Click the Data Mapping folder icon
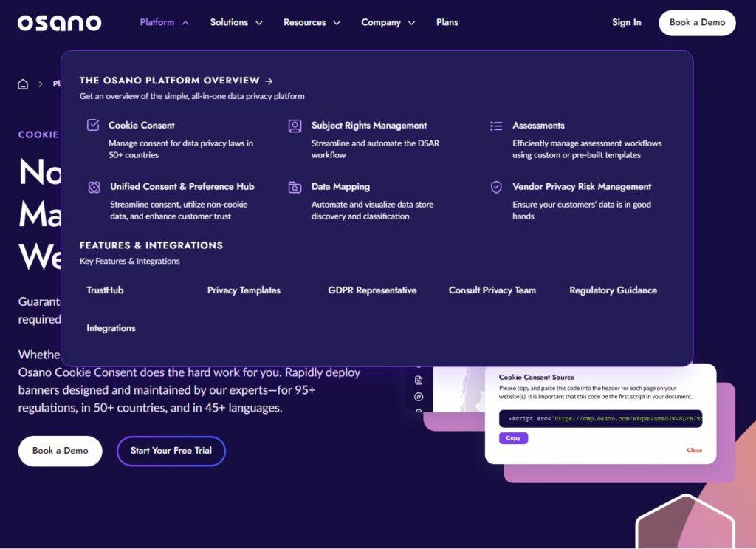Viewport: 756px width, 549px height. click(295, 187)
